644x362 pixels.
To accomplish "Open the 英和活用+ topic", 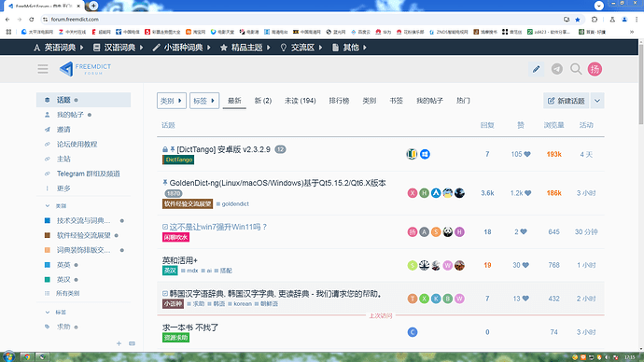I will pos(180,260).
